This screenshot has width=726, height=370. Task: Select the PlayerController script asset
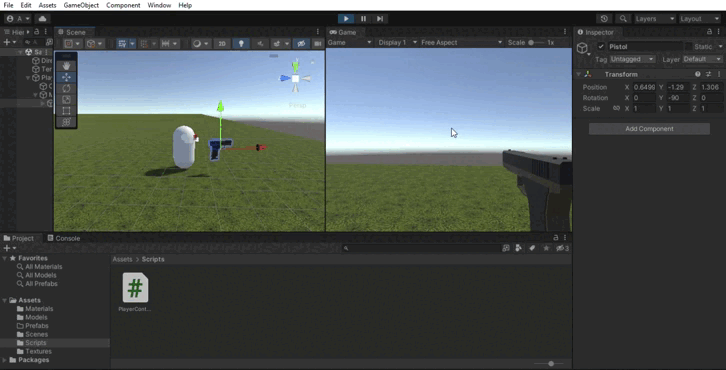point(135,292)
